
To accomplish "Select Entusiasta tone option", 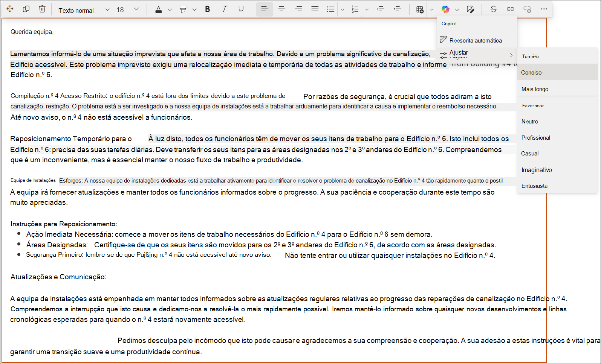I will [557, 186].
